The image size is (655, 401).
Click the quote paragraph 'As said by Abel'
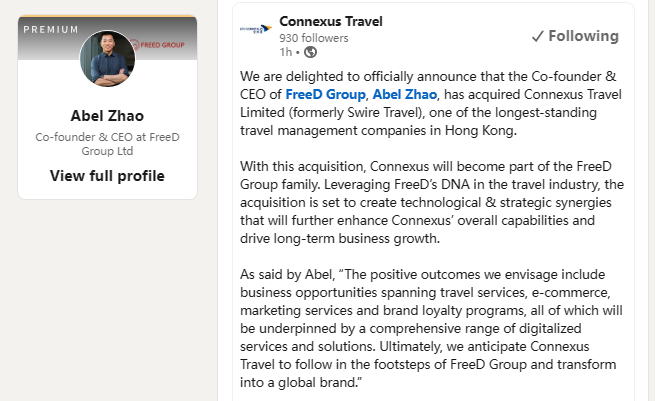[x=431, y=328]
